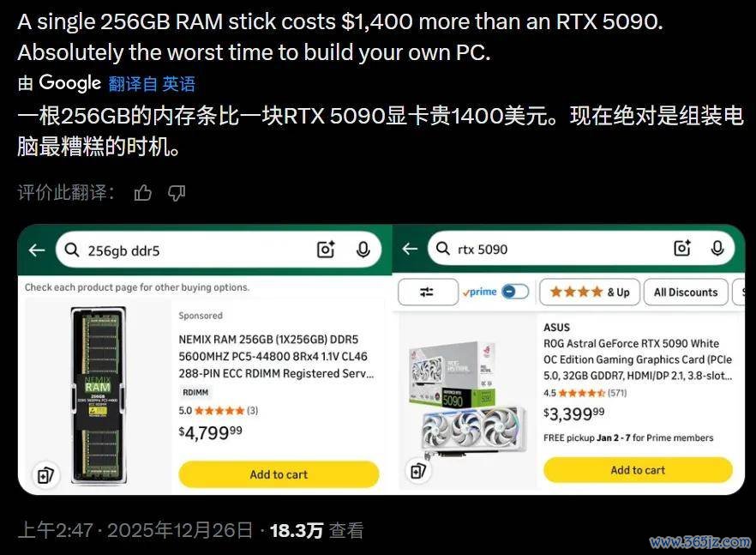
Task: Open camera lens search in 256gb ddr5 bar
Action: click(x=326, y=250)
